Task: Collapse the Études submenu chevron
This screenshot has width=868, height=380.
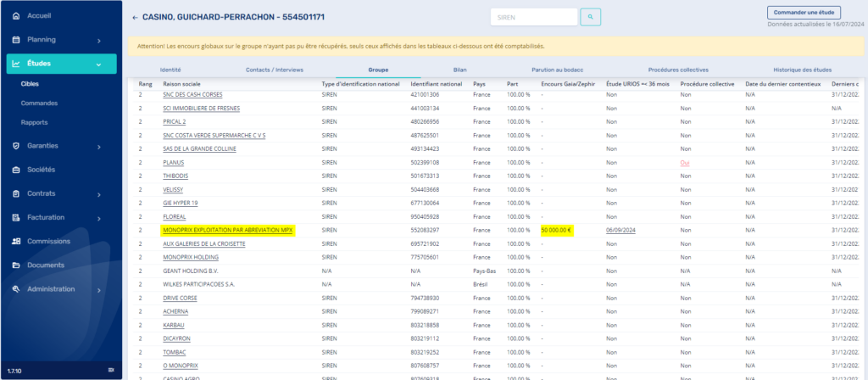Action: coord(98,64)
